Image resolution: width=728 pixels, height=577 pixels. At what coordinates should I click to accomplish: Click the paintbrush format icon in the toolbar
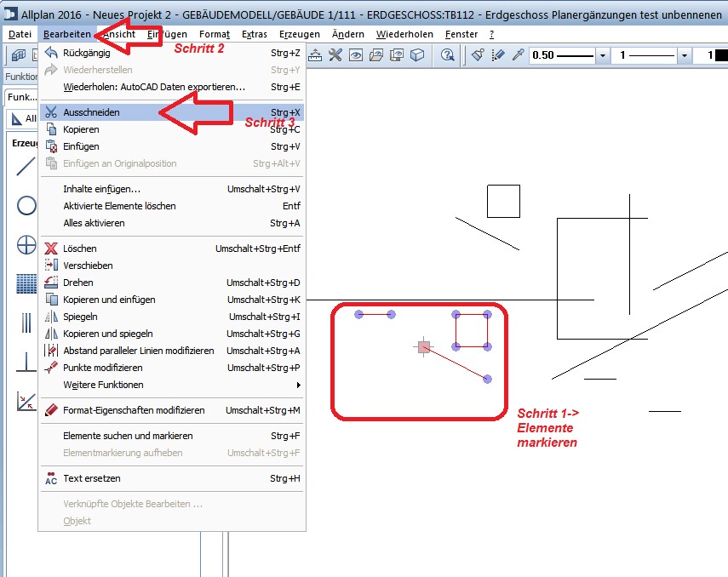coord(478,55)
